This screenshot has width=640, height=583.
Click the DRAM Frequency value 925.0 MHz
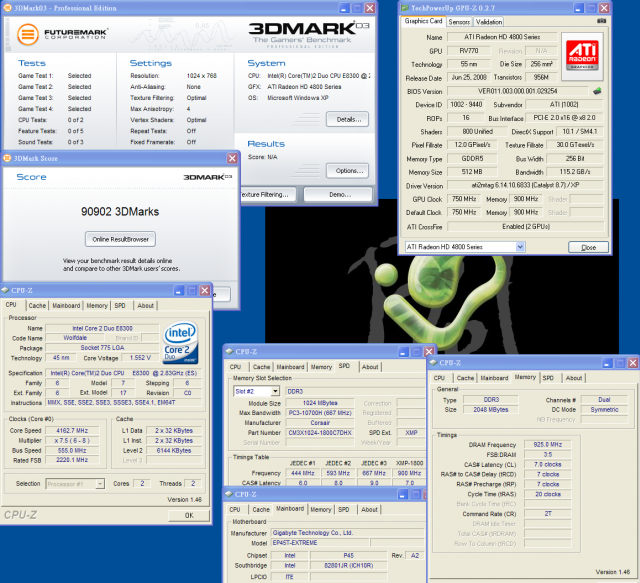point(547,445)
